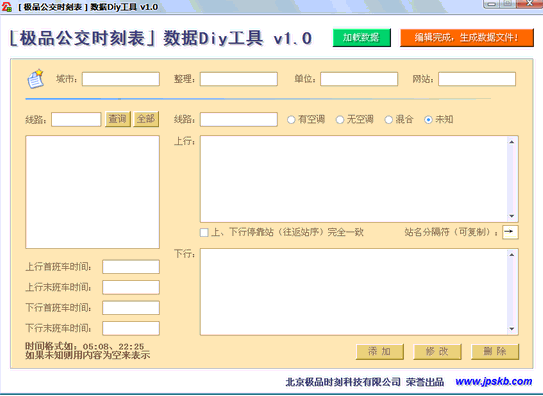Focus the 网站 input field
Screen dimensions: 543x396
click(477, 79)
